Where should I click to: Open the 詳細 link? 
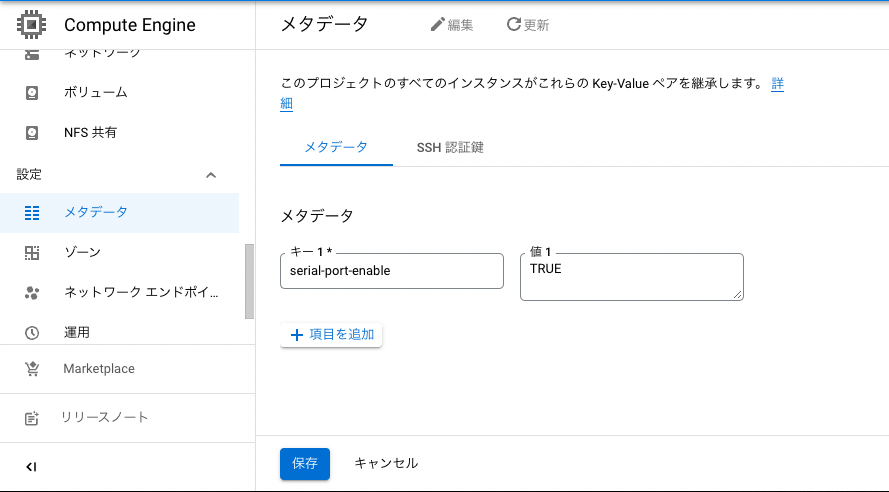[x=777, y=84]
